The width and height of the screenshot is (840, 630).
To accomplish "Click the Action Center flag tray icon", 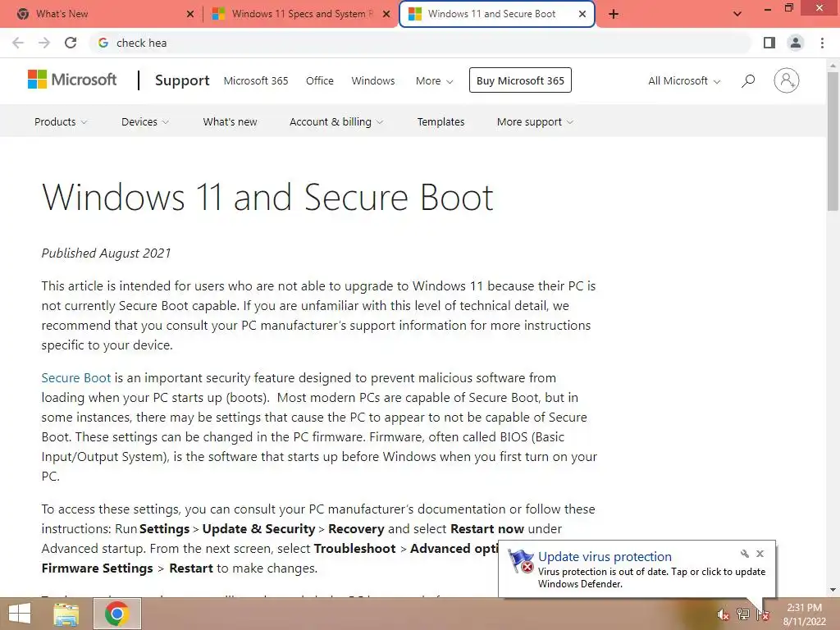I will (762, 615).
